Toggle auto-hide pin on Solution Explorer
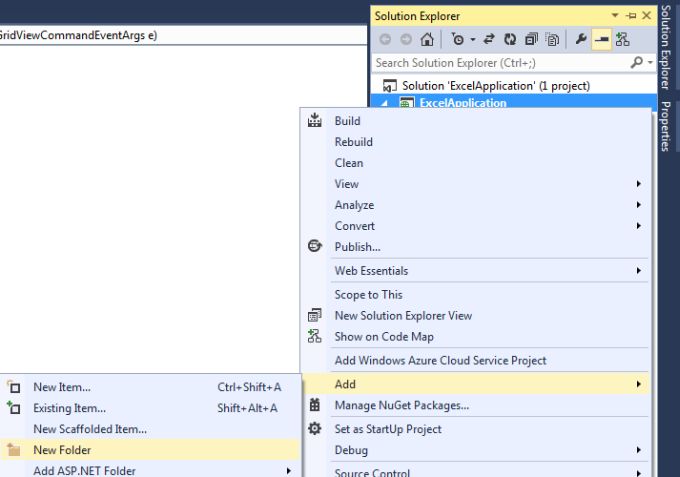 631,16
